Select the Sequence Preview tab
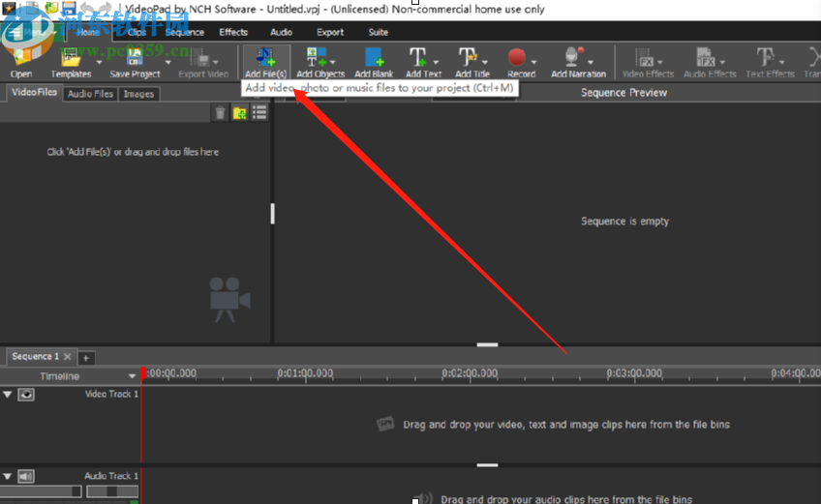This screenshot has width=821, height=504. click(x=623, y=93)
